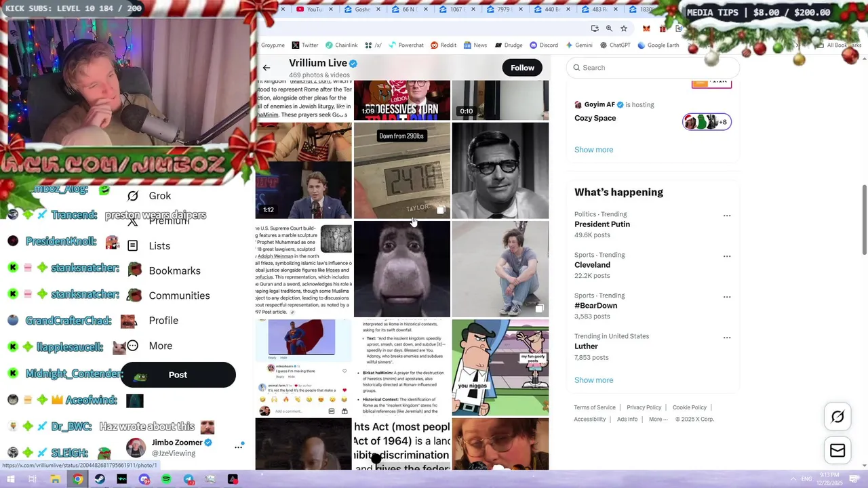
Task: Show more under the Cozy Space card
Action: tap(593, 150)
